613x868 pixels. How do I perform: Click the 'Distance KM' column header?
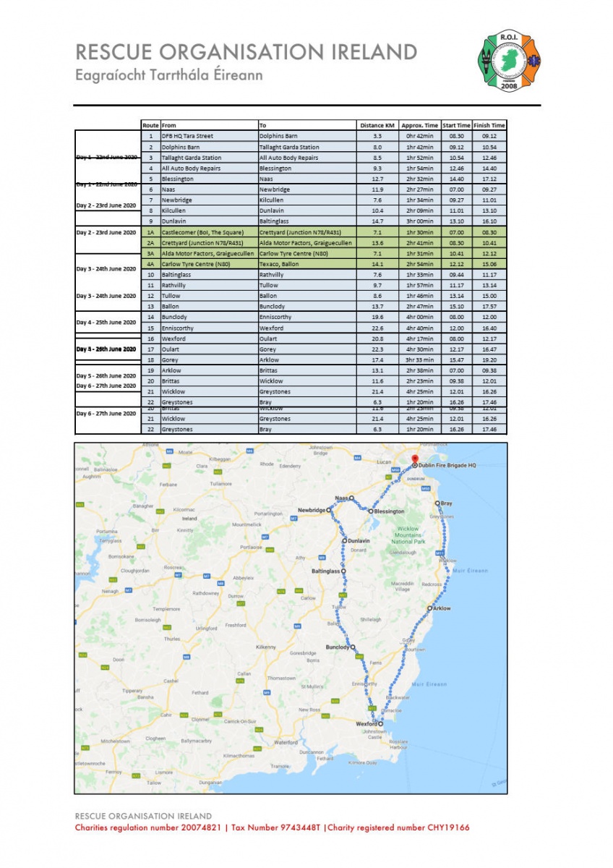pyautogui.click(x=377, y=125)
